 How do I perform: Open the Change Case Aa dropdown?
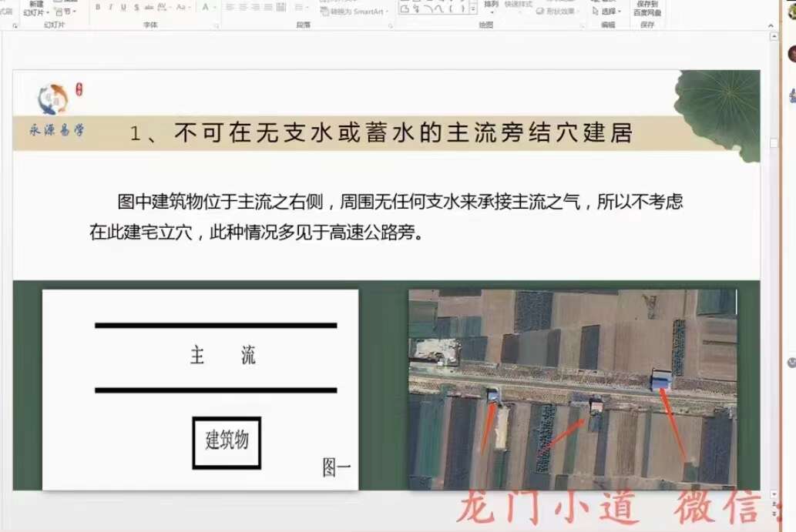[x=183, y=8]
